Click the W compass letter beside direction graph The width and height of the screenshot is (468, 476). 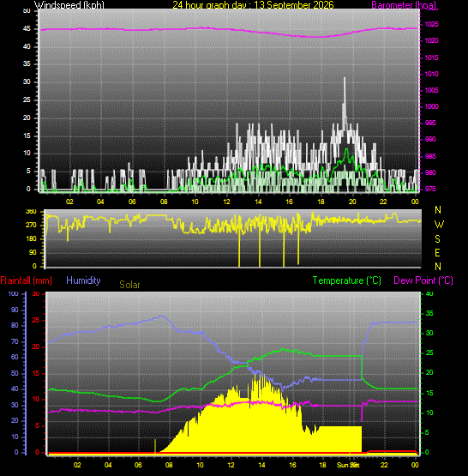click(439, 225)
